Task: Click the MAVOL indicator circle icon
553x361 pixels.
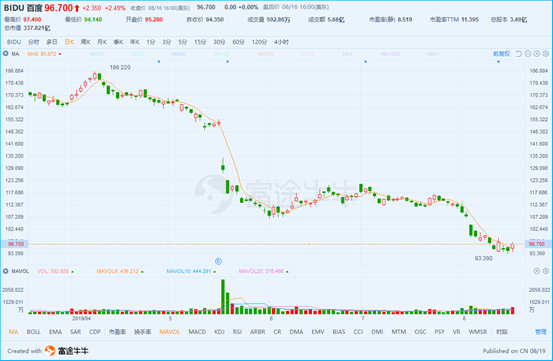Action: click(x=6, y=271)
